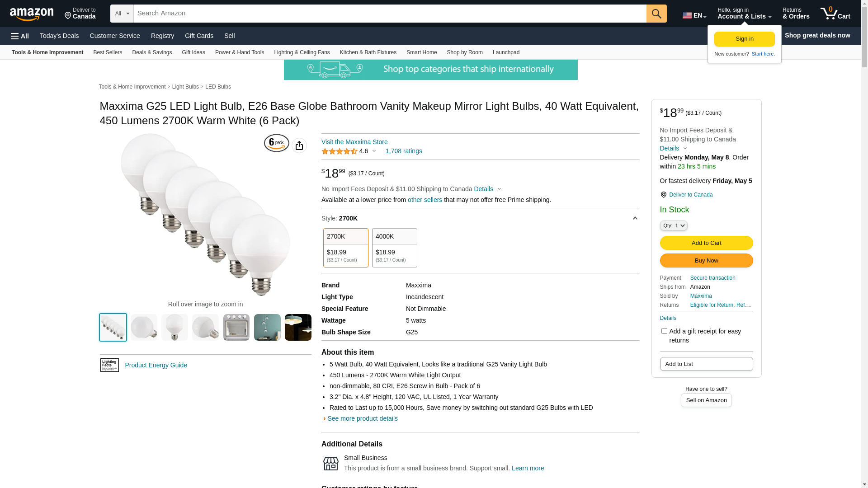
Task: Click the share icon beside product image
Action: [299, 145]
